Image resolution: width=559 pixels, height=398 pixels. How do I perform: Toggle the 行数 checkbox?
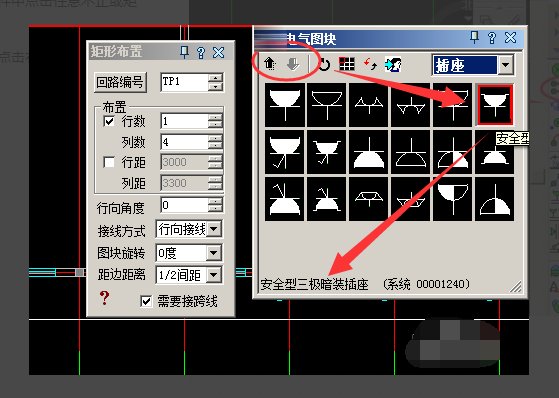(x=109, y=121)
